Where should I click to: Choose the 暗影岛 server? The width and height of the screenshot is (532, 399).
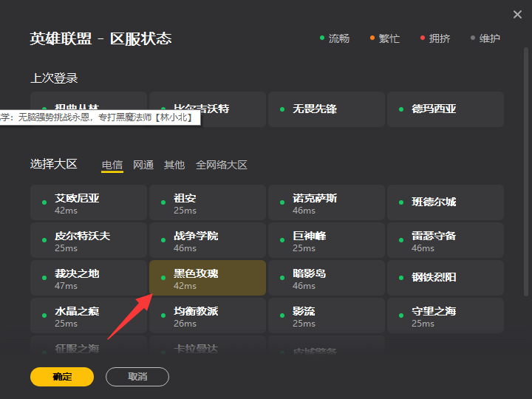(x=327, y=278)
